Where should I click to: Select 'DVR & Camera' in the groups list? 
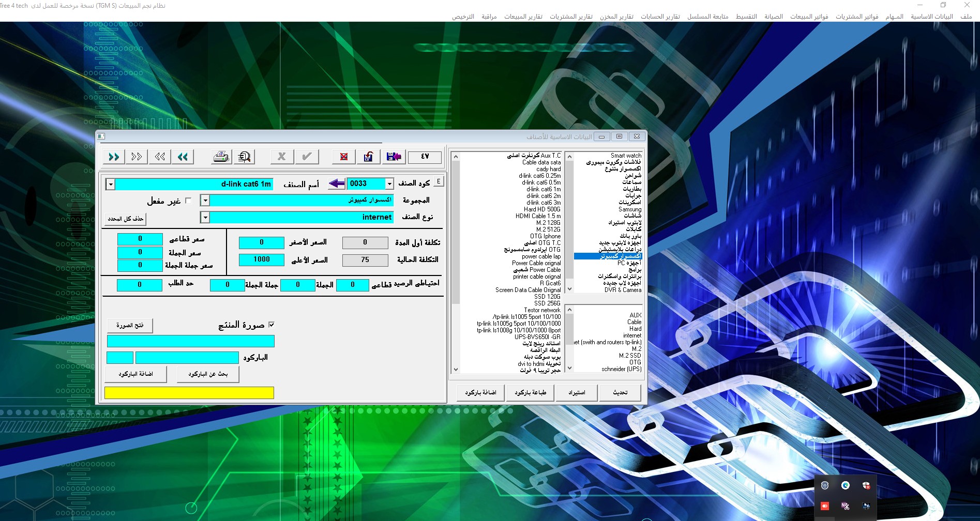623,290
